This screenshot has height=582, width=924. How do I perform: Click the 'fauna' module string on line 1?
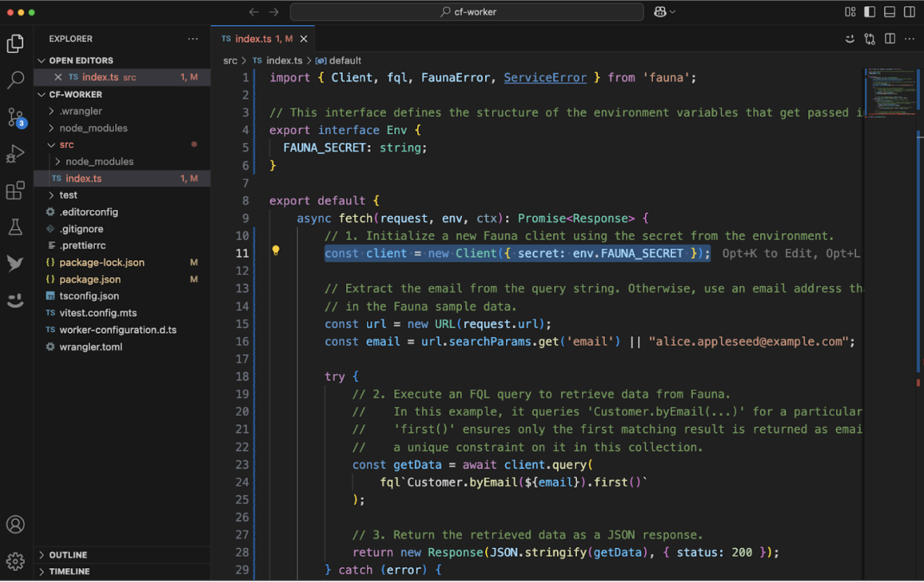(x=666, y=77)
